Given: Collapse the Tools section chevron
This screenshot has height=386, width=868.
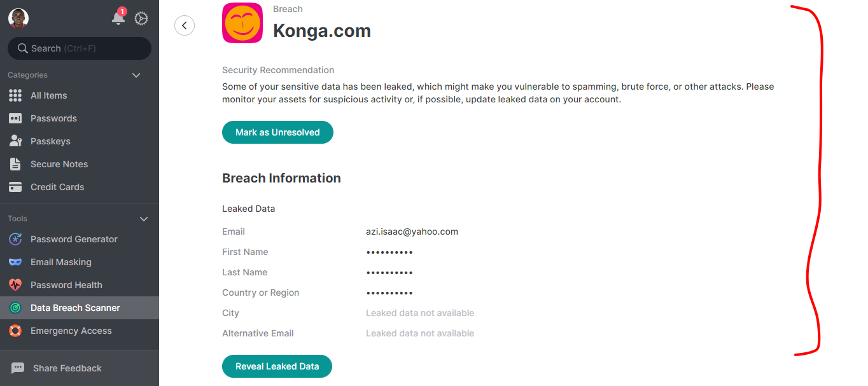Looking at the screenshot, I should point(144,219).
